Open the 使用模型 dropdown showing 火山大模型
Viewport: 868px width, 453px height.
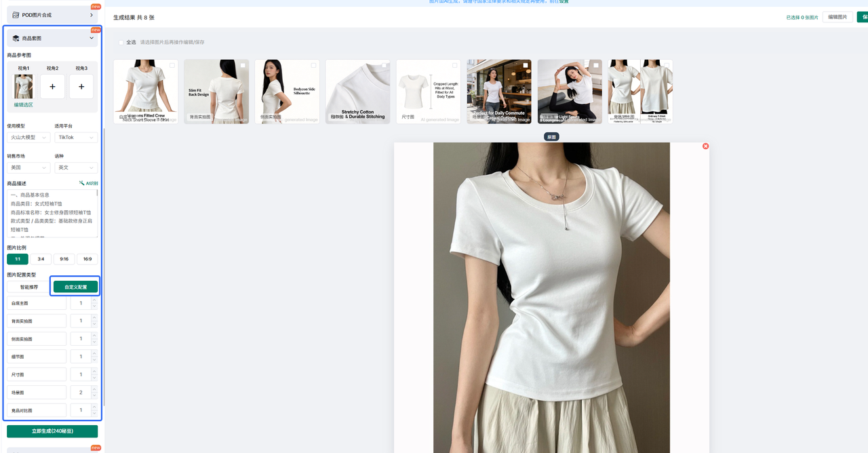pos(28,137)
